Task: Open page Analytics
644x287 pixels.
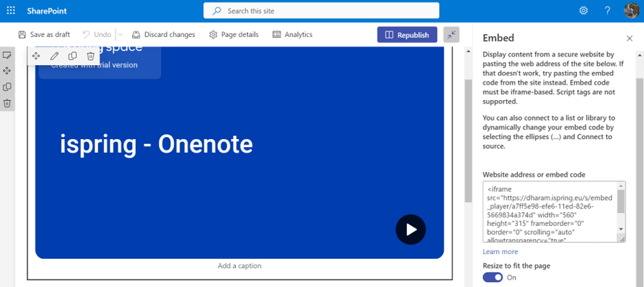Action: point(293,34)
